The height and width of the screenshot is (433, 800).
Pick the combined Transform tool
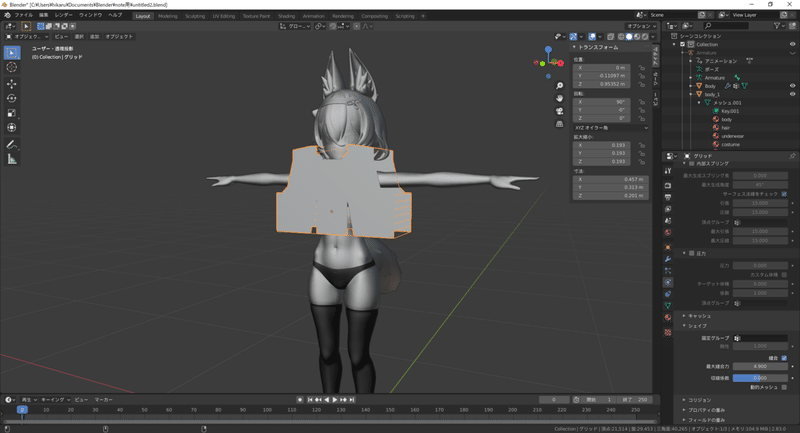click(12, 128)
